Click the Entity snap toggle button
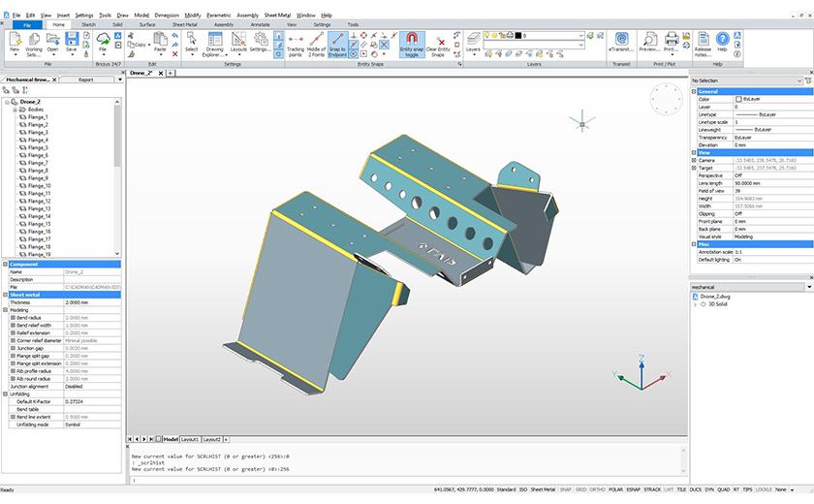 (411, 42)
